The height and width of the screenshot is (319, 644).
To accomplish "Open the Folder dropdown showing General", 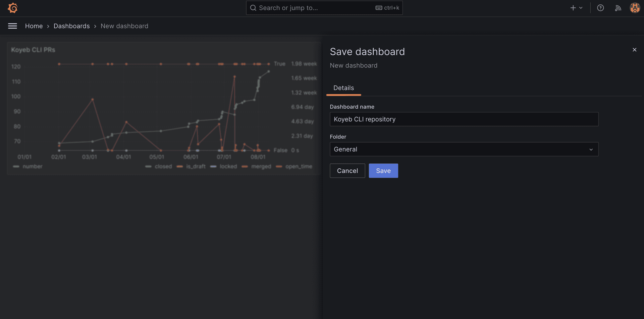I will 464,149.
